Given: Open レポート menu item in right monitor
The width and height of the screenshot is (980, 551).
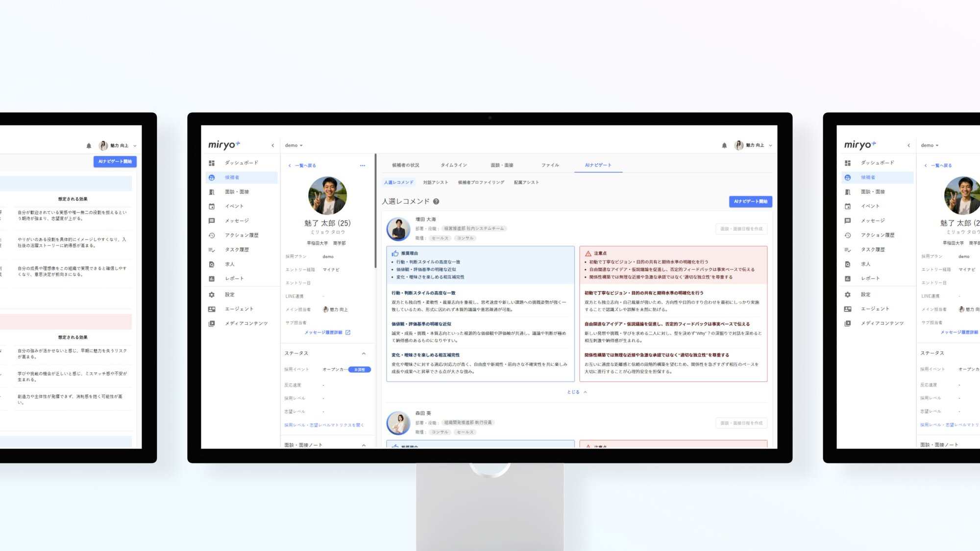Looking at the screenshot, I should tap(877, 279).
